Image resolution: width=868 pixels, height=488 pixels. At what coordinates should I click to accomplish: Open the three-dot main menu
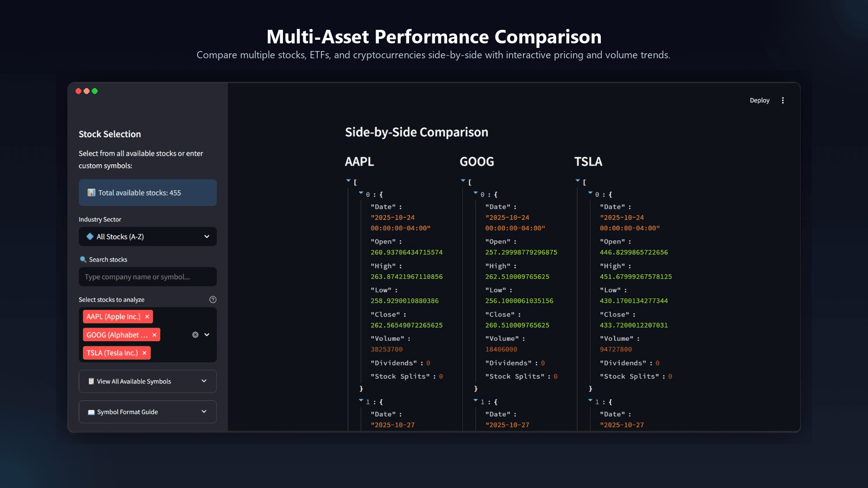coord(783,100)
